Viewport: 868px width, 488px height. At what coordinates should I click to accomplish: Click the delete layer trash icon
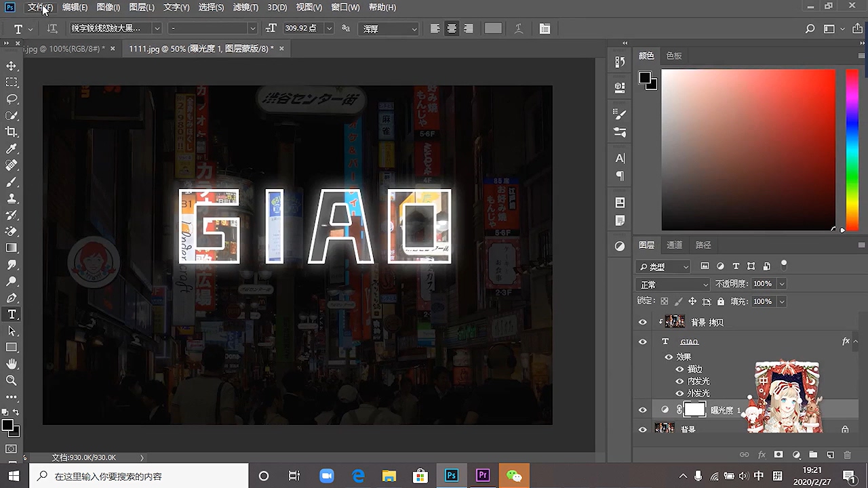pyautogui.click(x=847, y=455)
